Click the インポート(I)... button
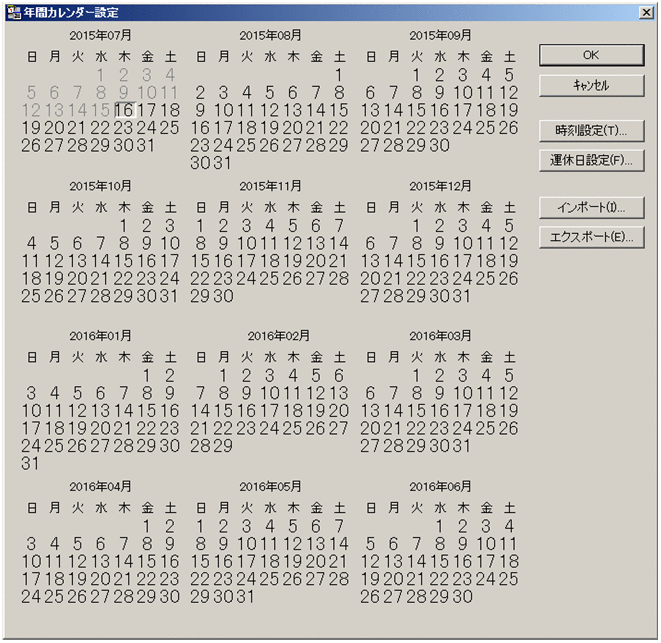This screenshot has height=643, width=661. tap(591, 207)
